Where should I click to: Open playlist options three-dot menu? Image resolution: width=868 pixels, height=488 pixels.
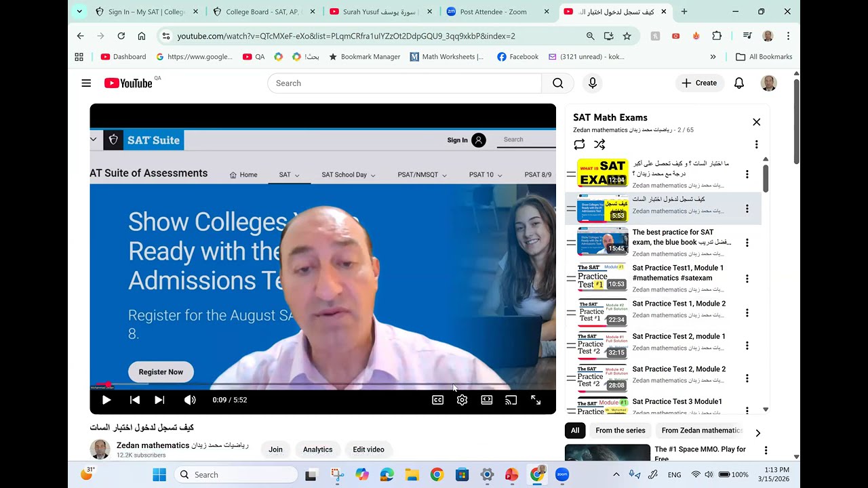pyautogui.click(x=756, y=144)
